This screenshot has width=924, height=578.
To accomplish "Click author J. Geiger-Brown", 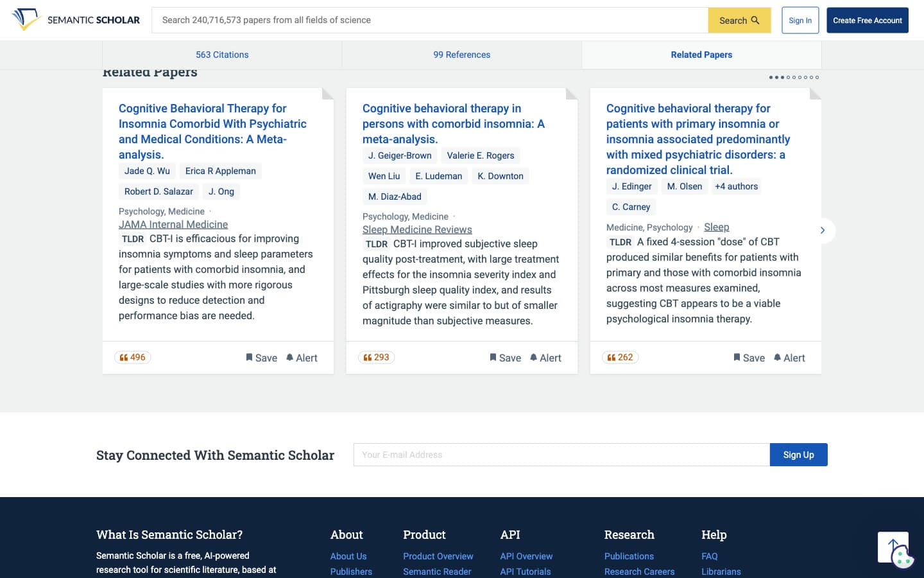I will (400, 155).
